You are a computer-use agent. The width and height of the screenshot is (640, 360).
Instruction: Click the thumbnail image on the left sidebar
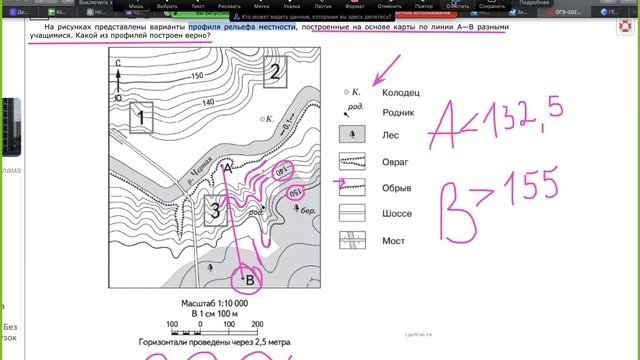click(x=11, y=127)
